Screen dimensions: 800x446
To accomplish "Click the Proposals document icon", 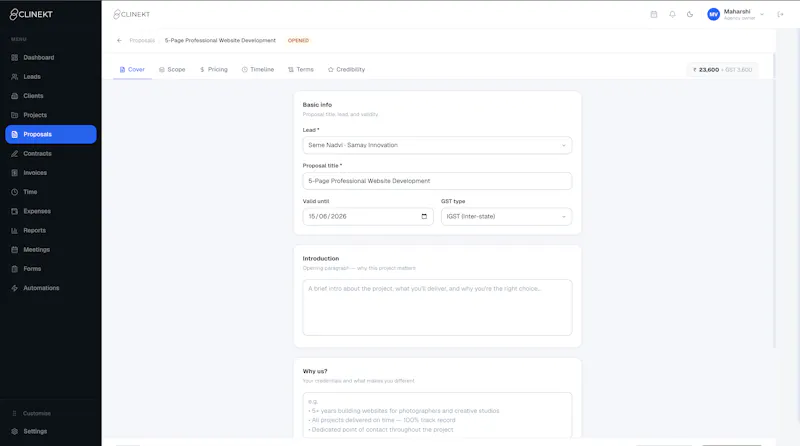I will pos(14,134).
